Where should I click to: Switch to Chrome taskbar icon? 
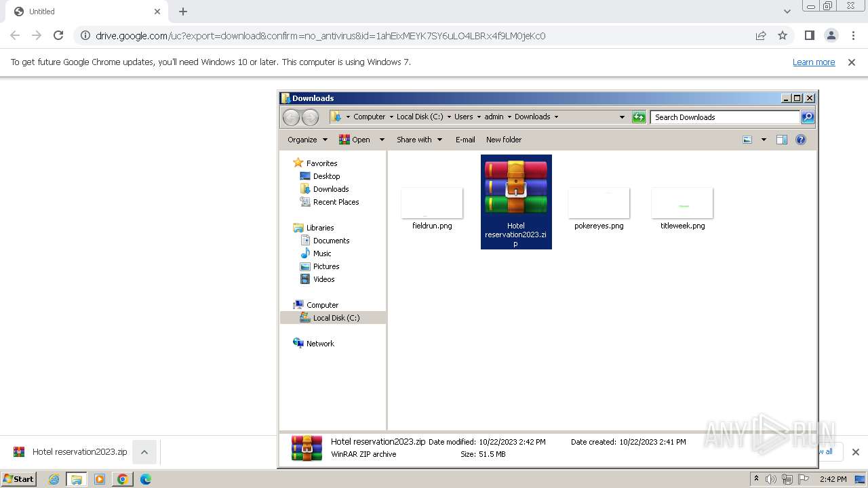(x=123, y=479)
